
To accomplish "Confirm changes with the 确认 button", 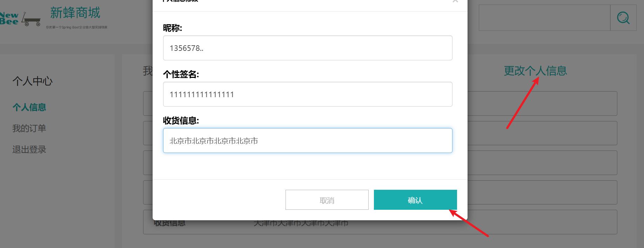I will 415,200.
